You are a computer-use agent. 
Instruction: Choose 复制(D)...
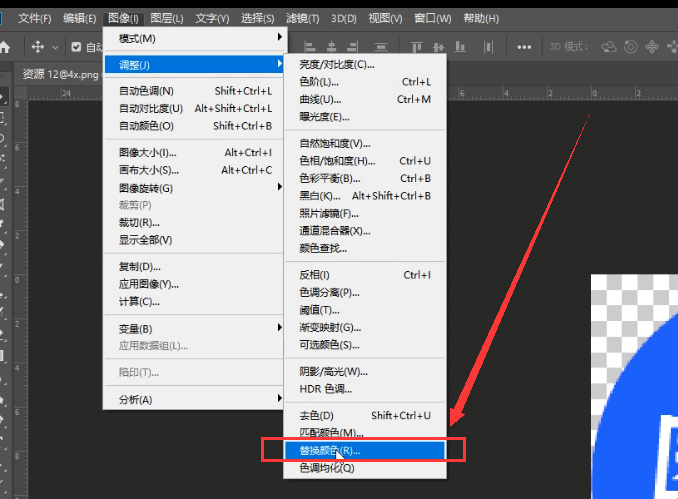coord(194,266)
